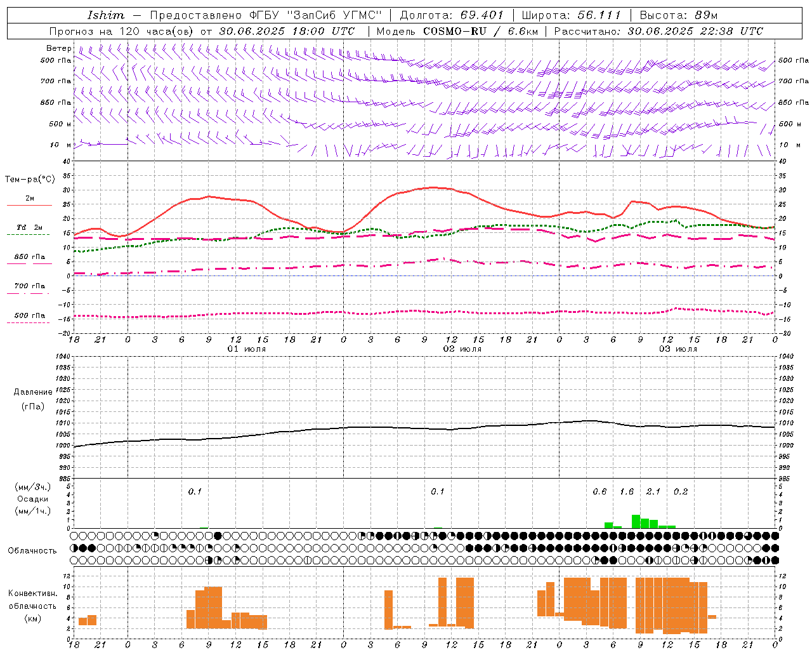Screen dimensions: 812x650
Task: Click the precipitation total "0.2"
Action: point(681,492)
